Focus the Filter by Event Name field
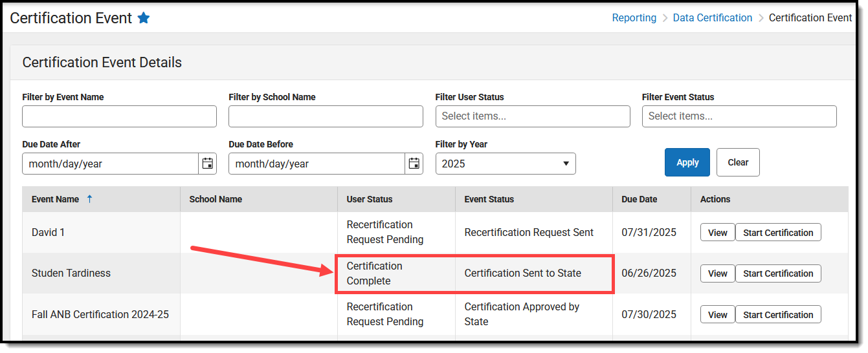This screenshot has width=868, height=353. coord(119,116)
